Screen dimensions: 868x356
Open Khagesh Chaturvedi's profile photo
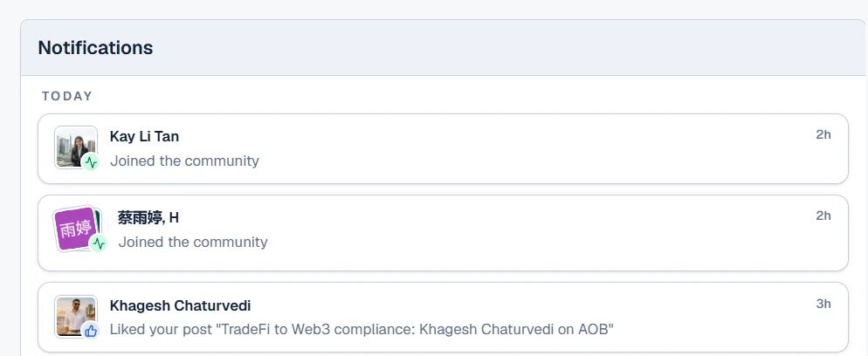[76, 316]
